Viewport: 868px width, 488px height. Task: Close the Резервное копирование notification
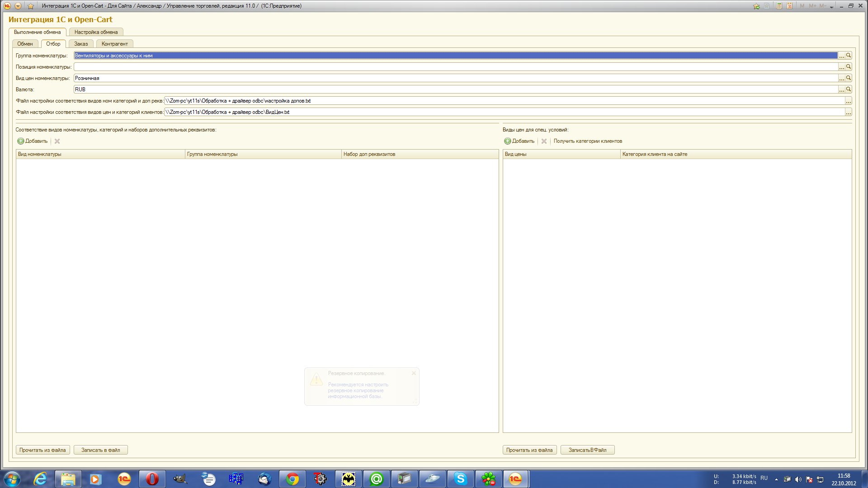[414, 373]
